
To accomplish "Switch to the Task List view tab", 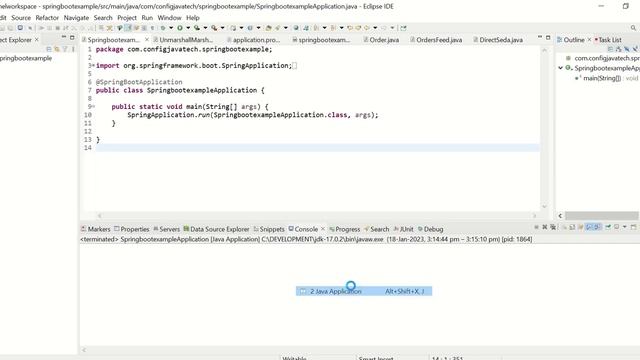I will [608, 40].
